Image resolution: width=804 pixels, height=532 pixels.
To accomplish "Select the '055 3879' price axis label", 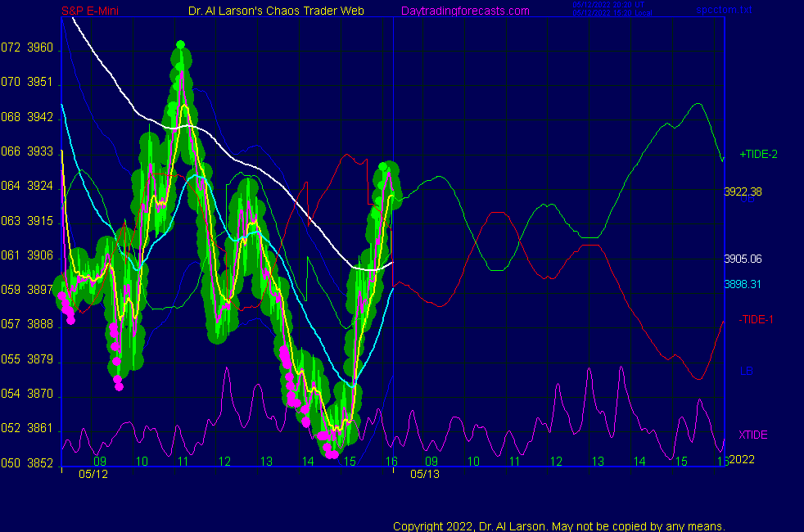I will [27, 359].
